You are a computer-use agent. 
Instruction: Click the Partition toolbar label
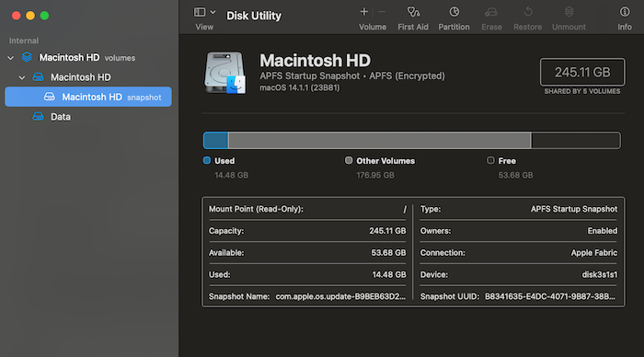(454, 27)
